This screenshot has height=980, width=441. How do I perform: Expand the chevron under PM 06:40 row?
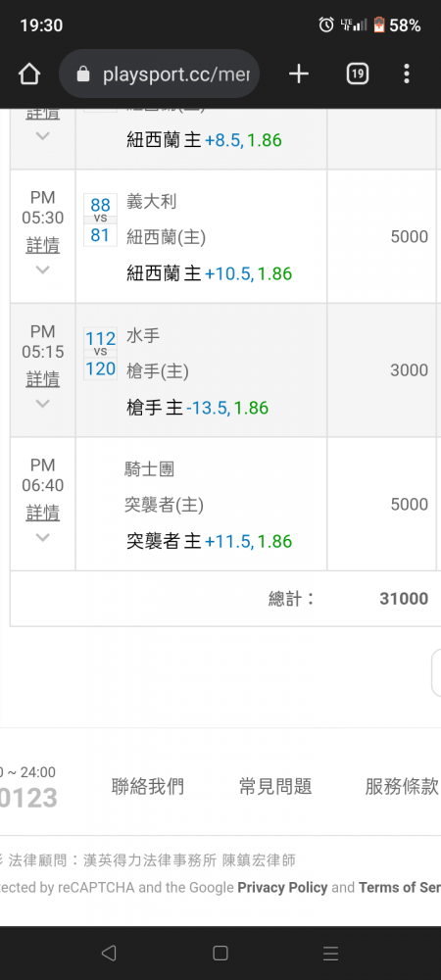[x=42, y=537]
